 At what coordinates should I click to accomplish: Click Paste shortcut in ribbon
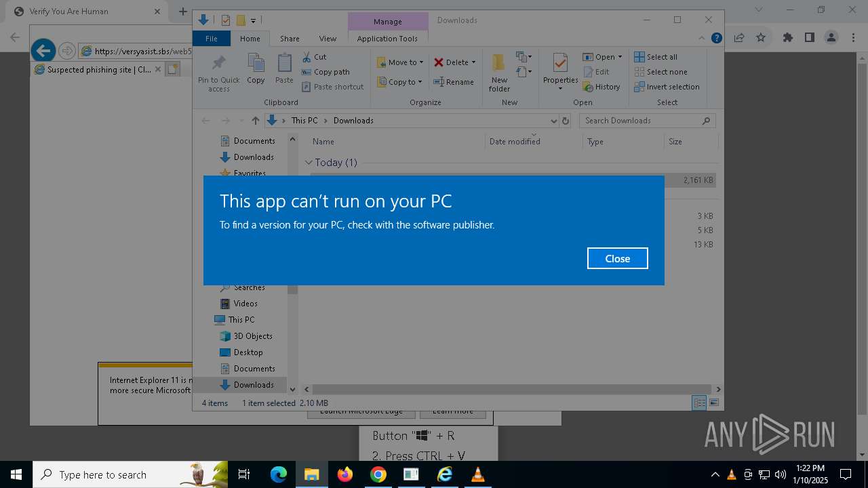[x=332, y=87]
